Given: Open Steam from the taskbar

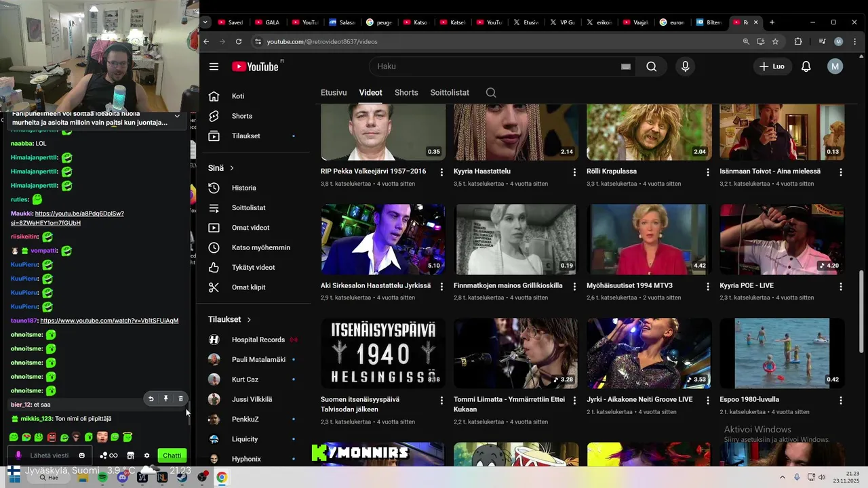Looking at the screenshot, I should point(182,478).
